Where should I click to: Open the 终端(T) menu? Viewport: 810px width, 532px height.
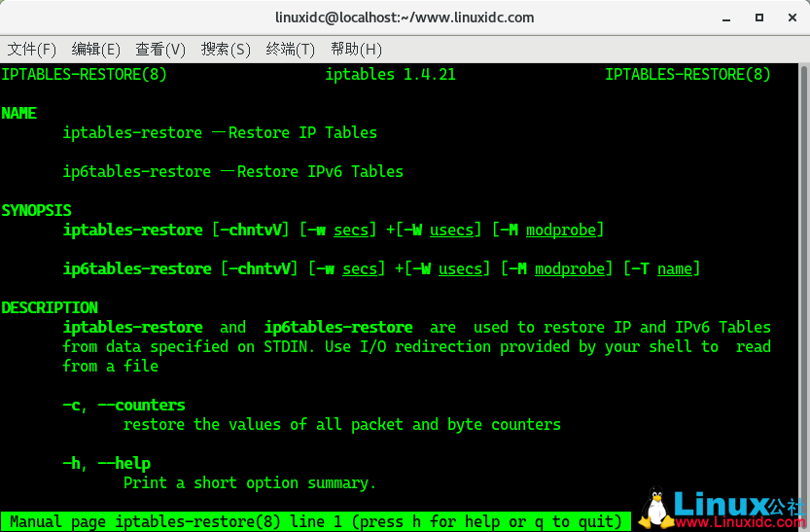coord(291,50)
